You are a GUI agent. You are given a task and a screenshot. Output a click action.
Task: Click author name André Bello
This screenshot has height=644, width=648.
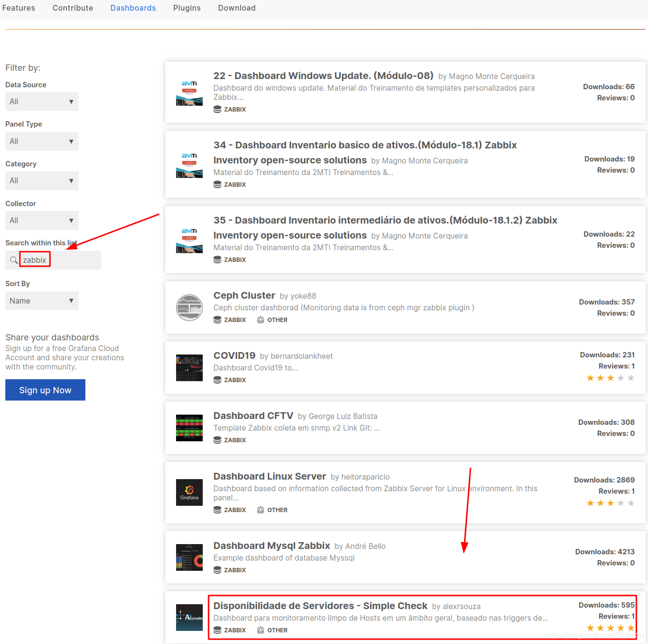point(365,546)
